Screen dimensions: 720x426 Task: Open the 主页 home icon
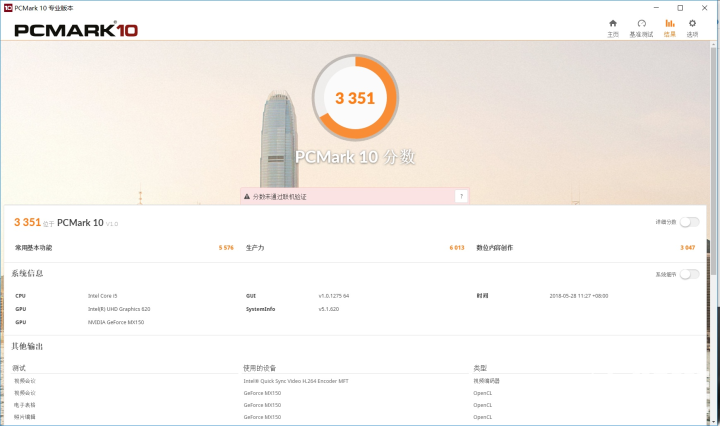click(x=613, y=23)
